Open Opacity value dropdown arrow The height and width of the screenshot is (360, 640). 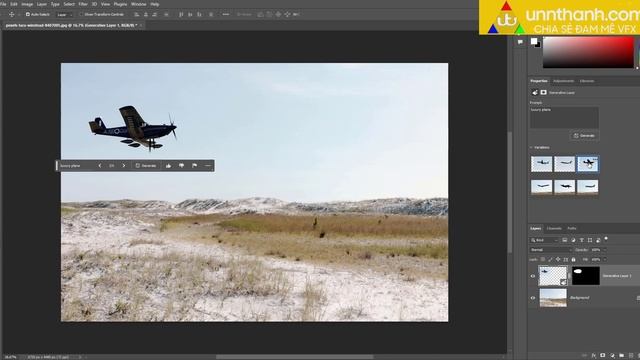click(604, 250)
